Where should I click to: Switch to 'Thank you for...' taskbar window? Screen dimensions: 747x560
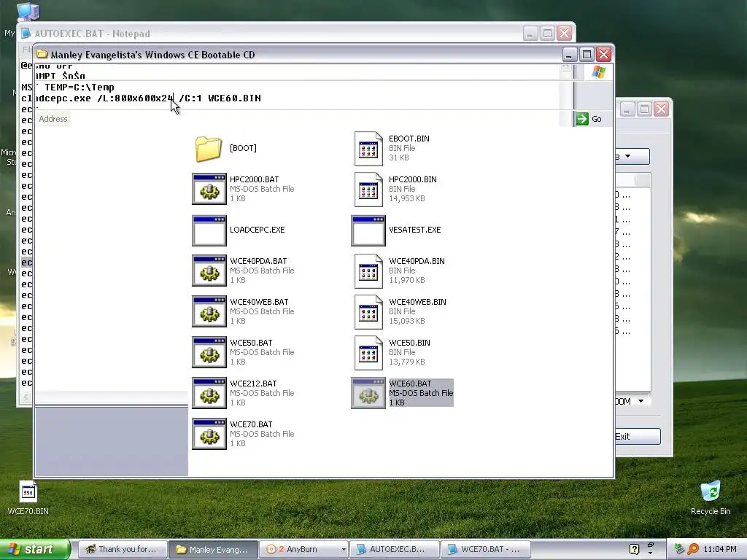click(x=123, y=549)
